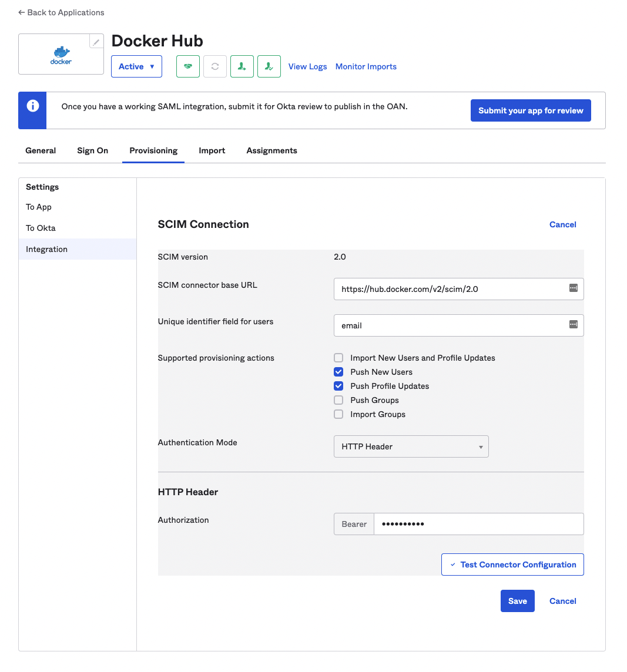Image resolution: width=627 pixels, height=672 pixels.
Task: Select To App in Settings sidebar
Action: pos(78,207)
